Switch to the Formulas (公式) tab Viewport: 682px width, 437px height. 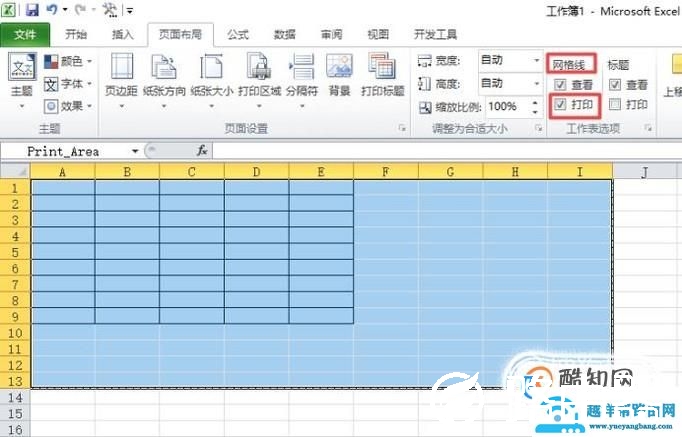coord(238,34)
